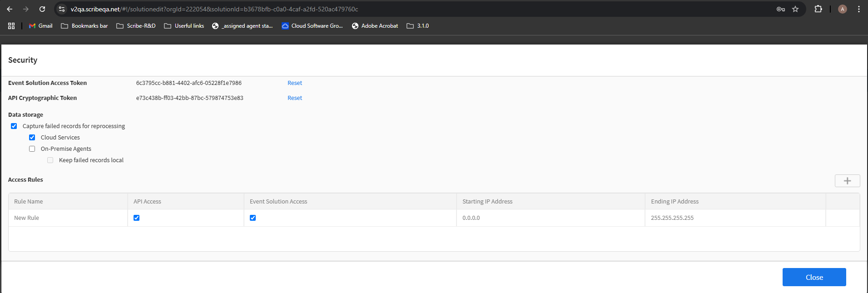Reset the API Cryptographic Token
Viewport: 868px width, 293px height.
click(295, 98)
